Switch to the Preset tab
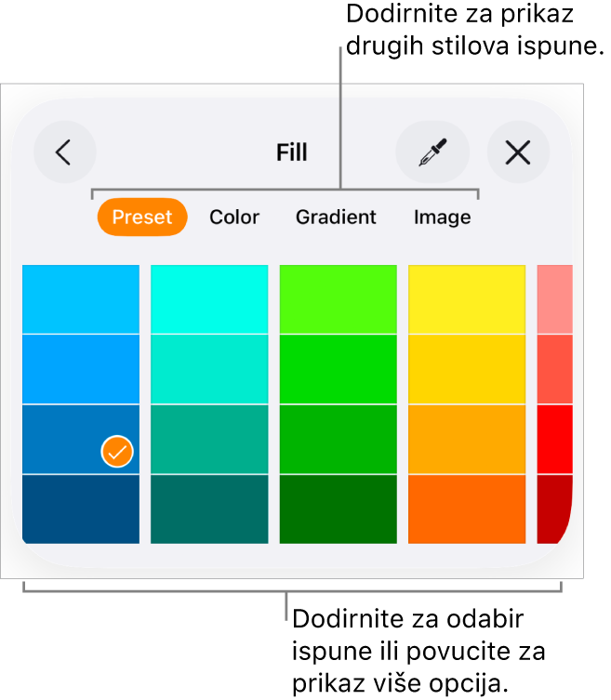Screen dimensions: 611x700 pos(142,218)
